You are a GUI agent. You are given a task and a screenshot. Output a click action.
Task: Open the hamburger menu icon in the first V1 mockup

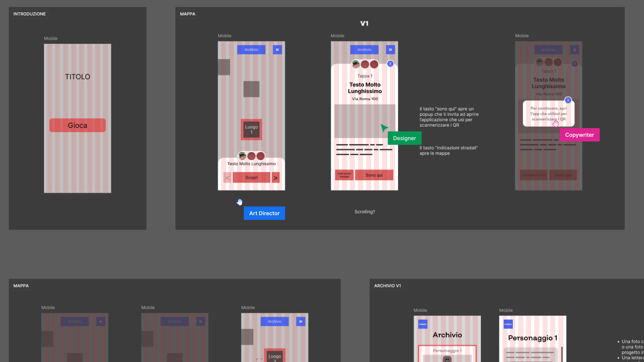[x=277, y=50]
